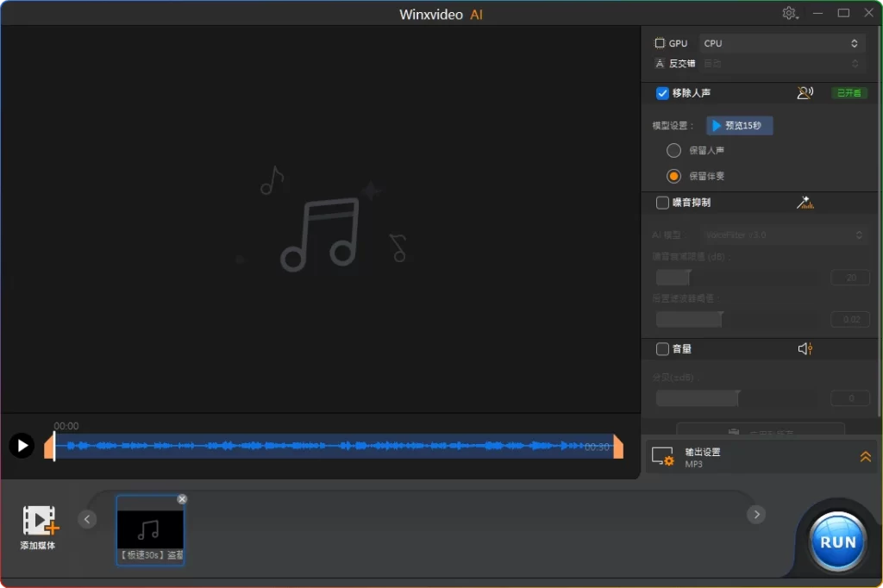Click the vocal remover icon beside 移除人声
883x588 pixels.
coord(805,93)
